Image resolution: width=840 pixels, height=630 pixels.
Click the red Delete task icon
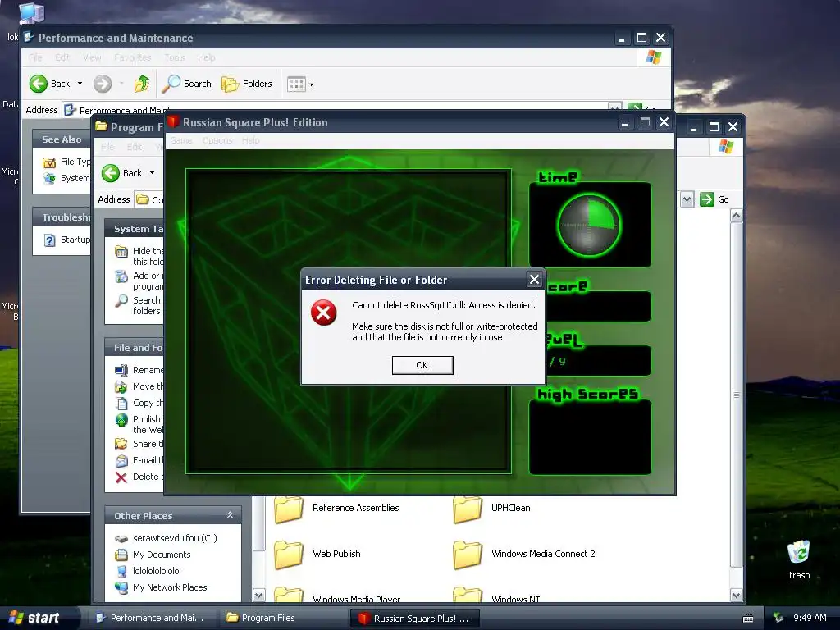pos(121,477)
